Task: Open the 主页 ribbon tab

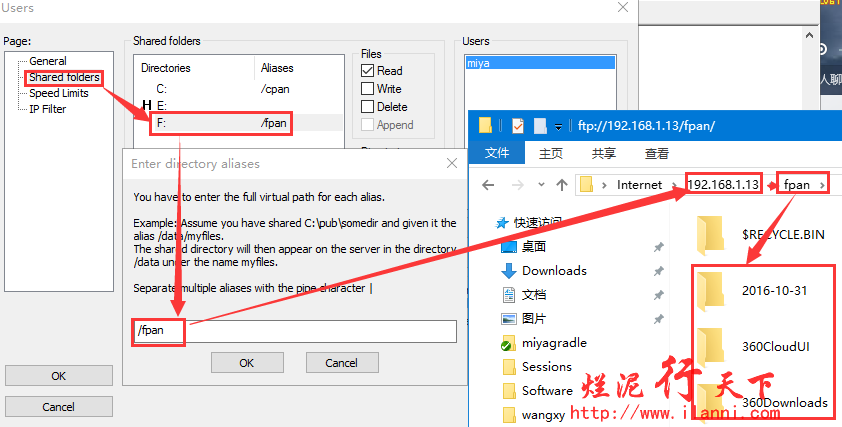Action: click(x=550, y=154)
